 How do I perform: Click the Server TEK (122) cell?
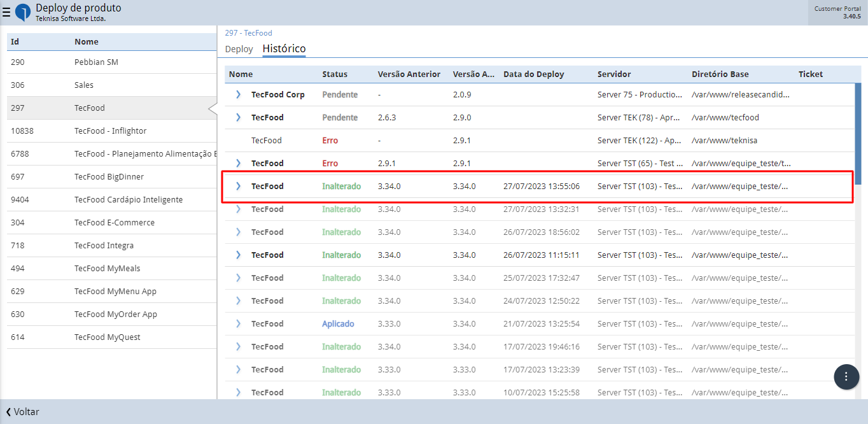point(640,140)
